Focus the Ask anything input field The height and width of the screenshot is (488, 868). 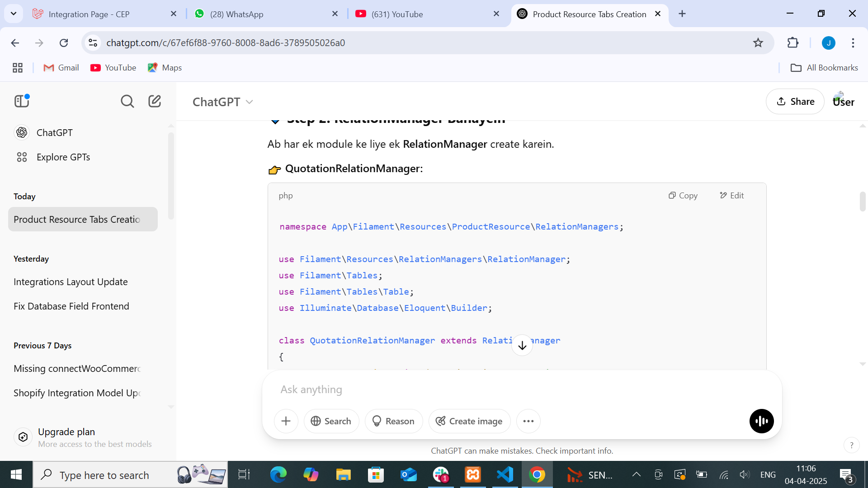coord(522,389)
